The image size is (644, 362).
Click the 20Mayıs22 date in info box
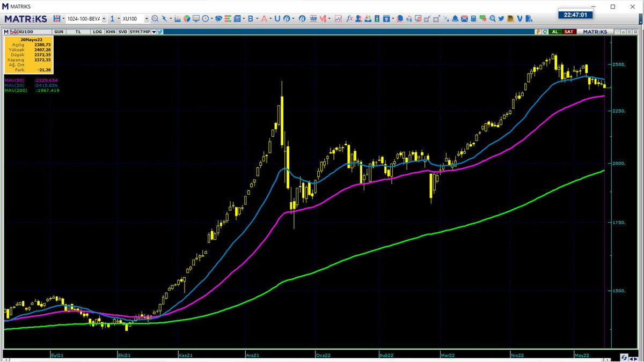tap(31, 40)
